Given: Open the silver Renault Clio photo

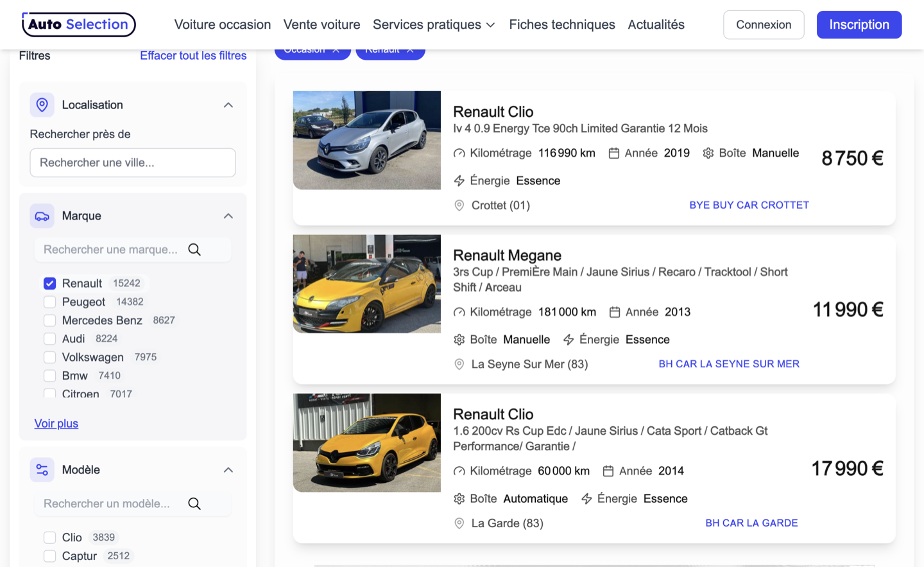Looking at the screenshot, I should click(367, 140).
